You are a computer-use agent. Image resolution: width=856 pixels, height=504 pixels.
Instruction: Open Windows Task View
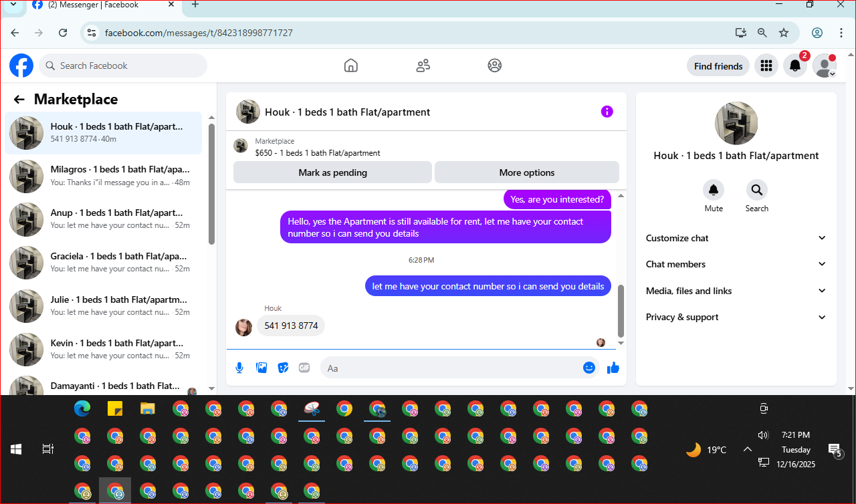coord(48,449)
